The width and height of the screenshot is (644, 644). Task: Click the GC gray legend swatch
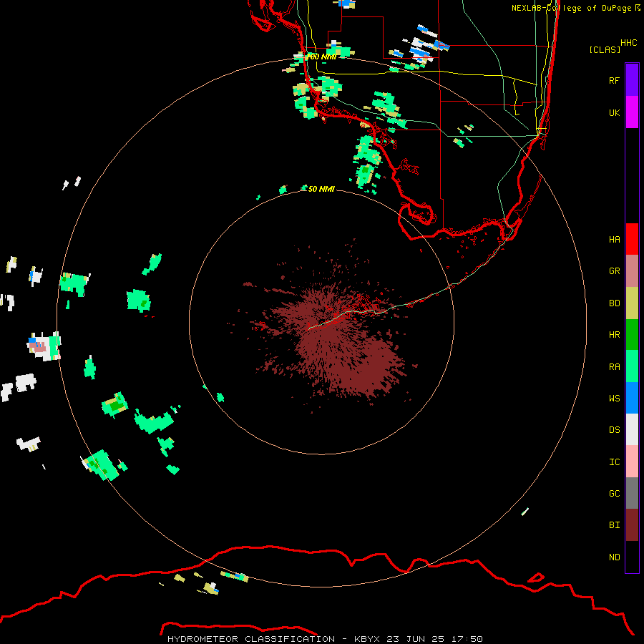[x=632, y=493]
